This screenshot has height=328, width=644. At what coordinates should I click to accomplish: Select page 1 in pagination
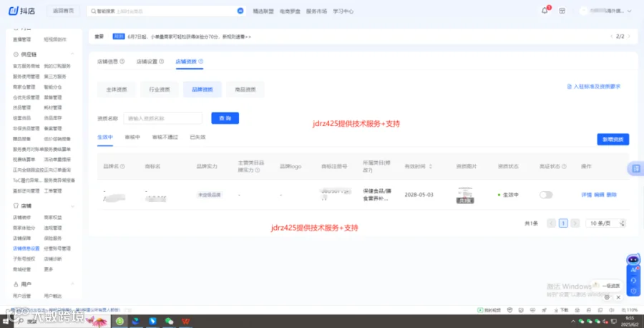point(563,223)
